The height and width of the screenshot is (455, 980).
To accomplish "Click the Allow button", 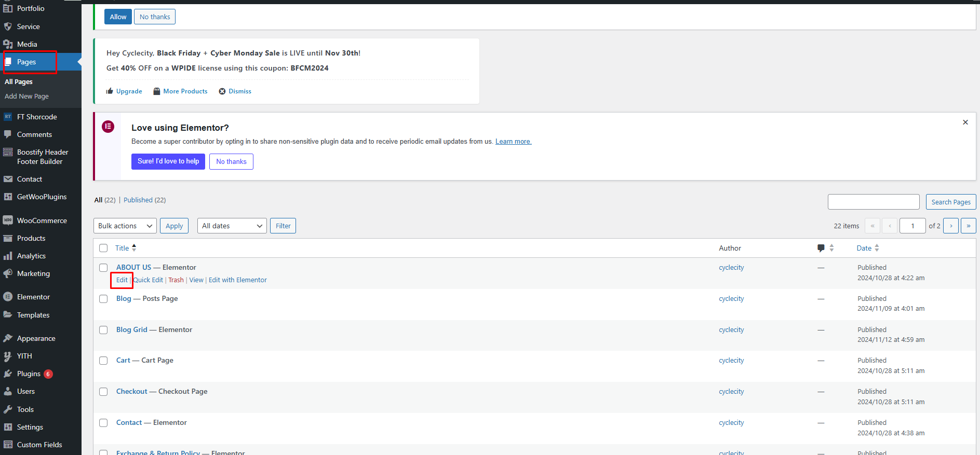I will [x=118, y=17].
